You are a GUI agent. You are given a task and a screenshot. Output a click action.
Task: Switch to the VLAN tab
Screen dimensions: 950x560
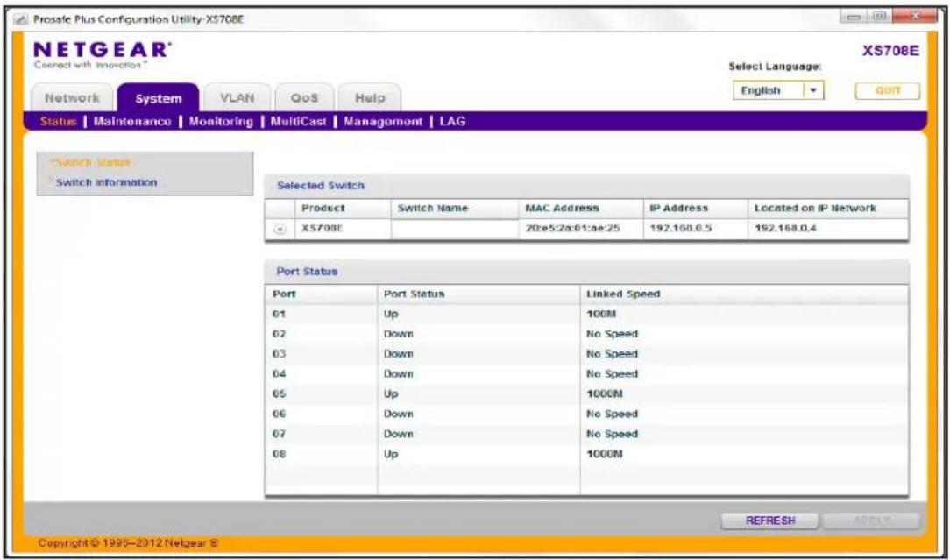[x=237, y=98]
